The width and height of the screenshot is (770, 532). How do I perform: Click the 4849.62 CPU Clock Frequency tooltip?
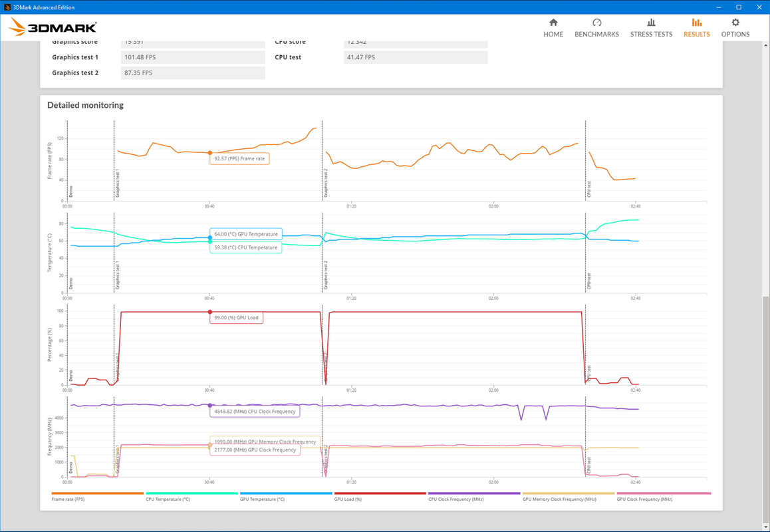(x=255, y=412)
